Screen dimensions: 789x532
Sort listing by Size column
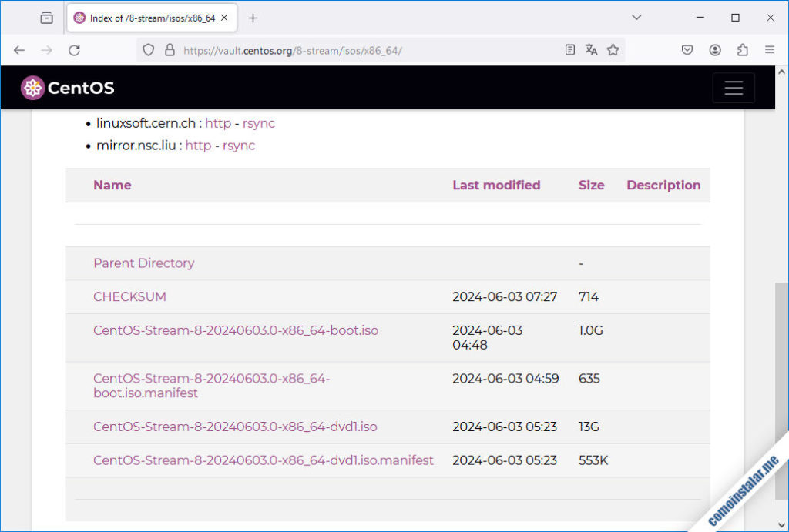point(591,185)
